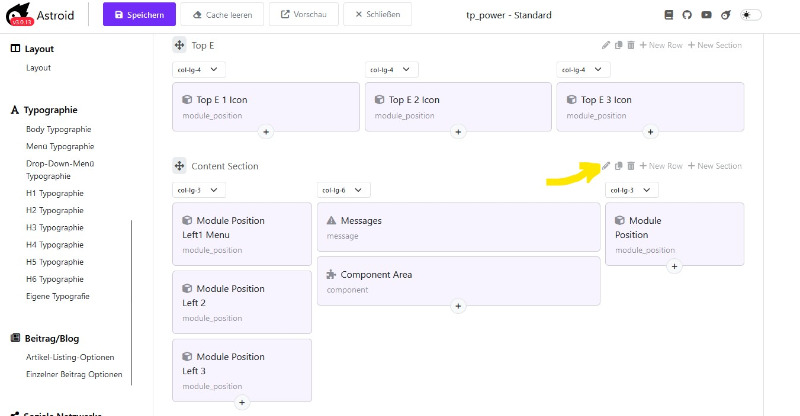
Task: Select Module Position Left 2 card
Action: 242,302
